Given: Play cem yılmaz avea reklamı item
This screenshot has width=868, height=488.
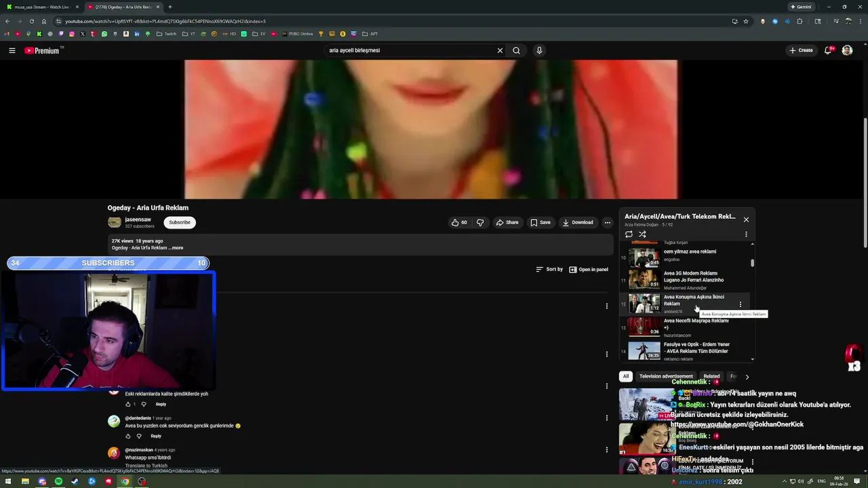Looking at the screenshot, I should click(x=685, y=258).
